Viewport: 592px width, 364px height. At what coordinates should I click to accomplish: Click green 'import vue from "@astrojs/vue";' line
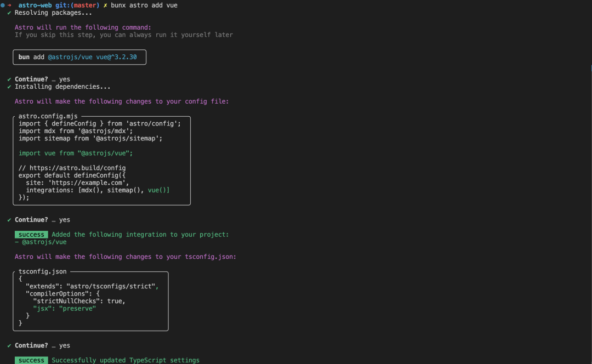[x=76, y=153]
